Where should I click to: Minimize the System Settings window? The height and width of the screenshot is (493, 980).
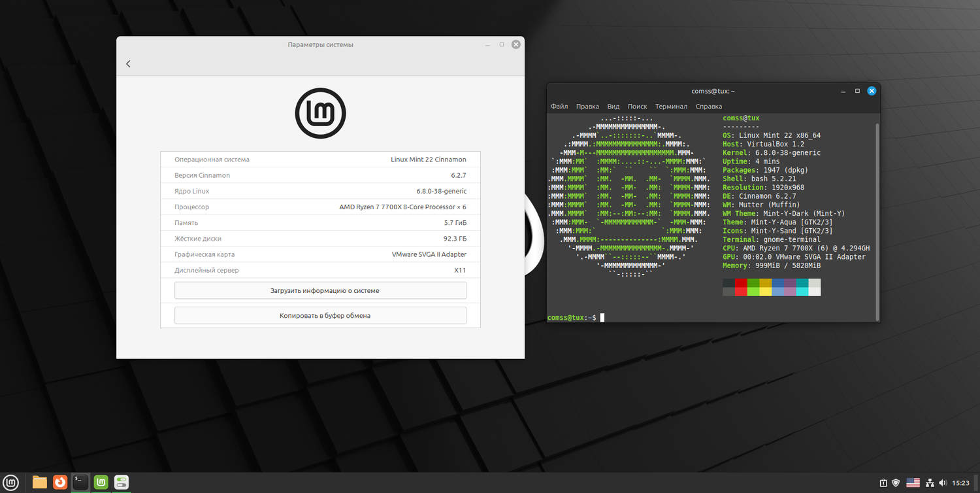click(487, 44)
